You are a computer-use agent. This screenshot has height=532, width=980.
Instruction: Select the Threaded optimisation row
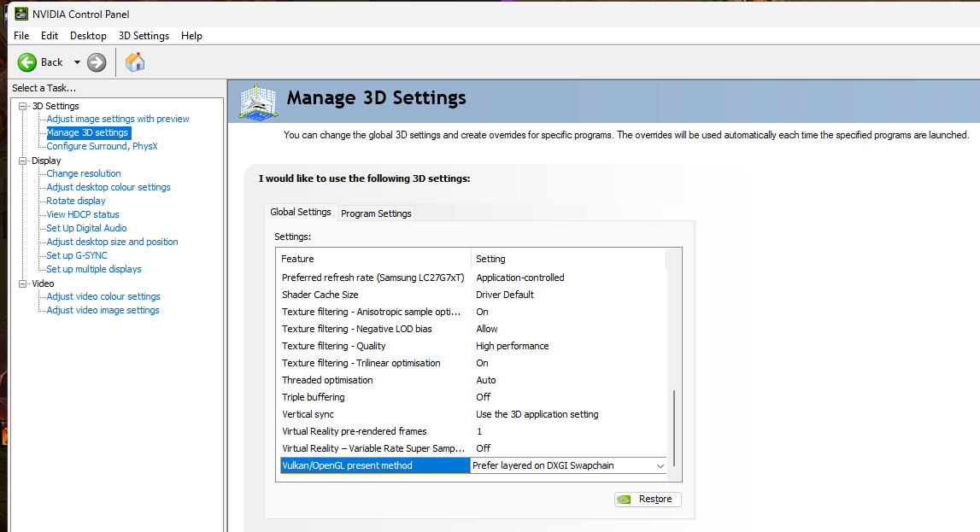[x=473, y=380]
